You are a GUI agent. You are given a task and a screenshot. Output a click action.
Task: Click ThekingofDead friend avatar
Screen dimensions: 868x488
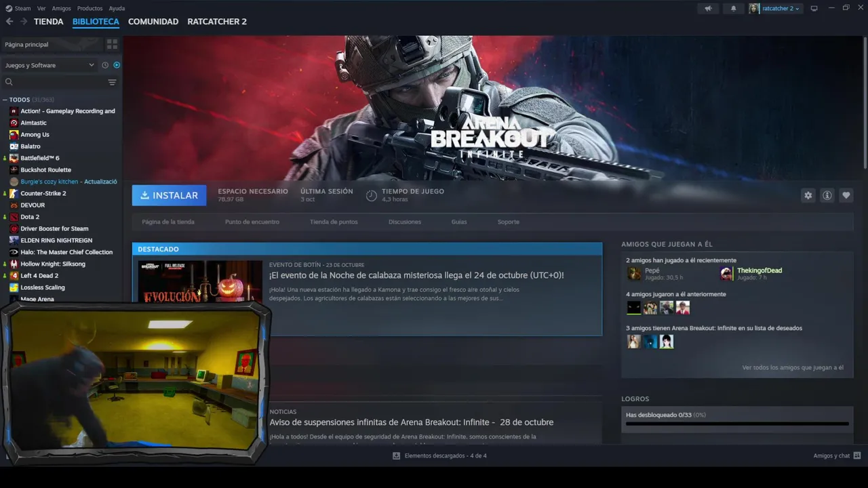point(726,273)
